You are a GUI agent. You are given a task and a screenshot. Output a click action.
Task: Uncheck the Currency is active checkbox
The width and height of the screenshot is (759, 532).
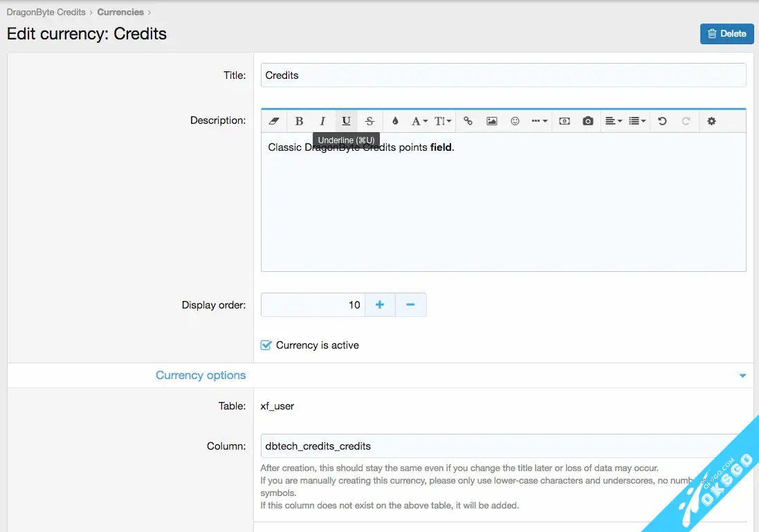[266, 345]
